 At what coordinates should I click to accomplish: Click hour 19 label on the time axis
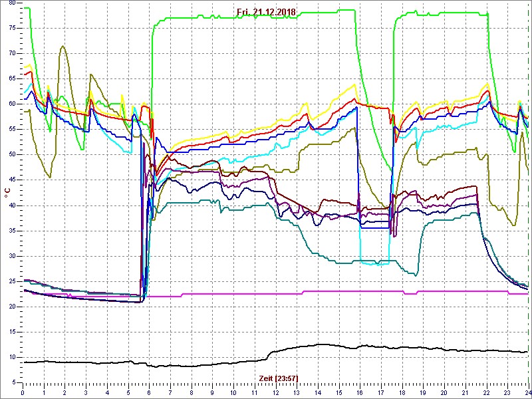(x=424, y=392)
